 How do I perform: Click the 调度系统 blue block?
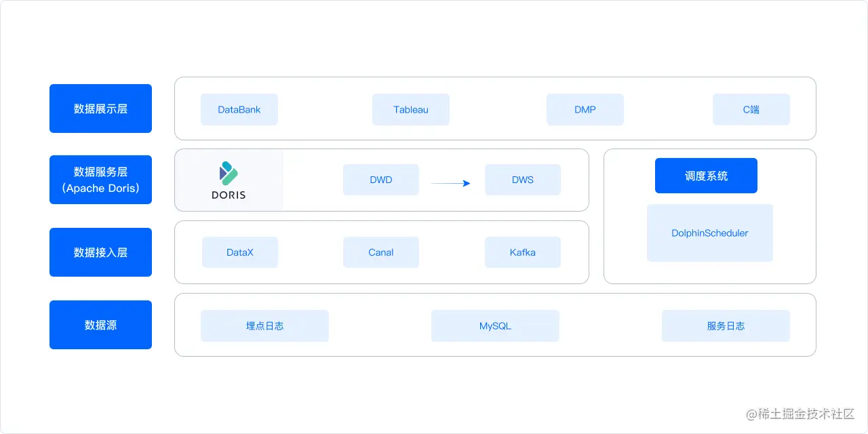pyautogui.click(x=706, y=176)
